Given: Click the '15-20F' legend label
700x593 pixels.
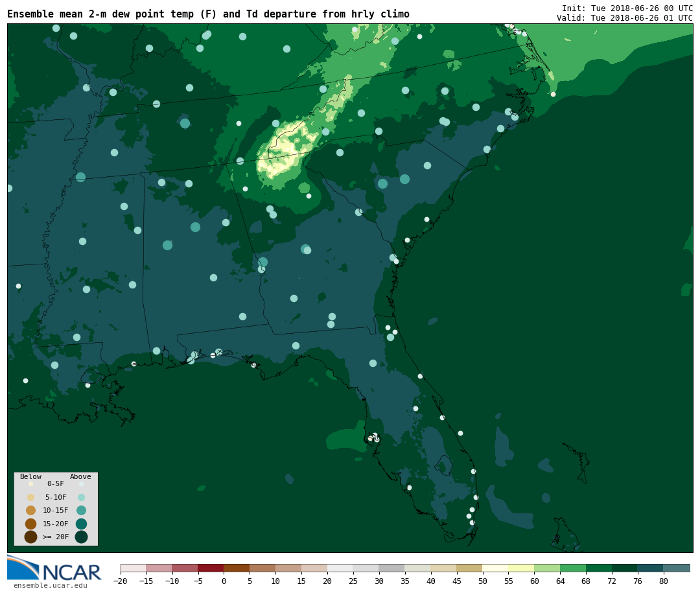Looking at the screenshot, I should point(56,524).
